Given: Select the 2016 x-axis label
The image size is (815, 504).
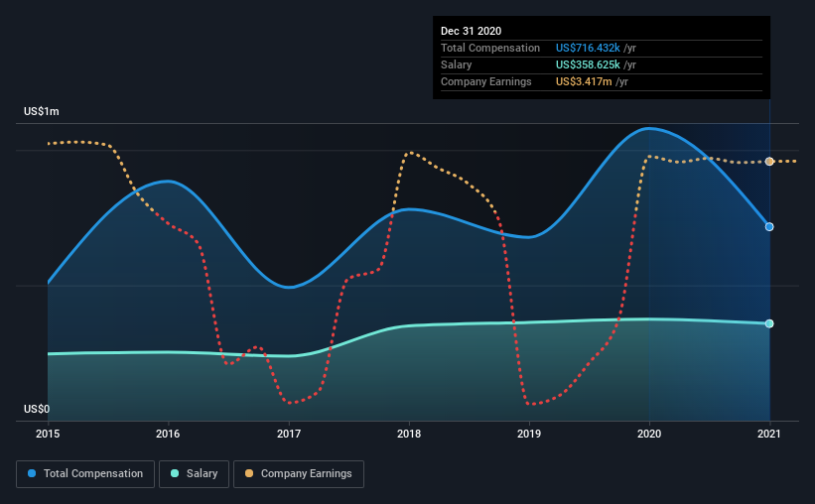Looking at the screenshot, I should pyautogui.click(x=168, y=434).
